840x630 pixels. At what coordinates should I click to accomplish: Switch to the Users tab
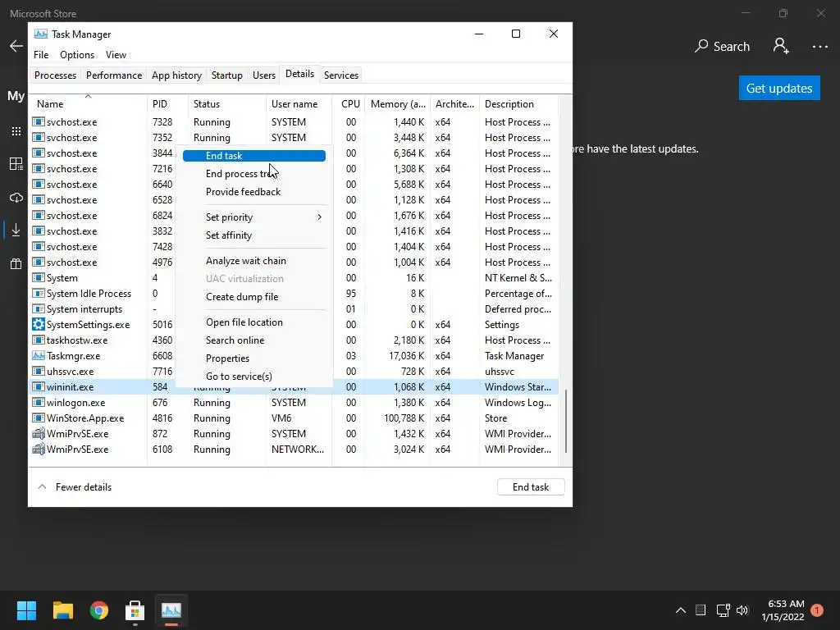[264, 75]
